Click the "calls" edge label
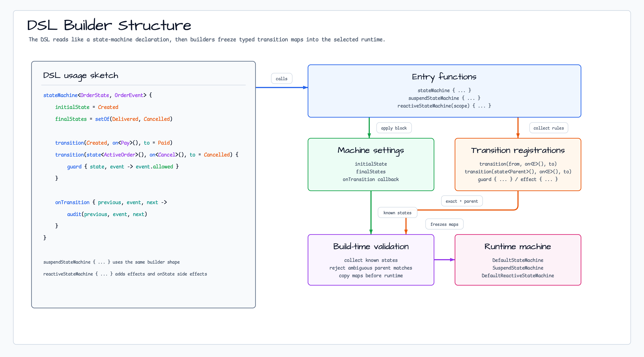This screenshot has height=357, width=644. (x=282, y=79)
